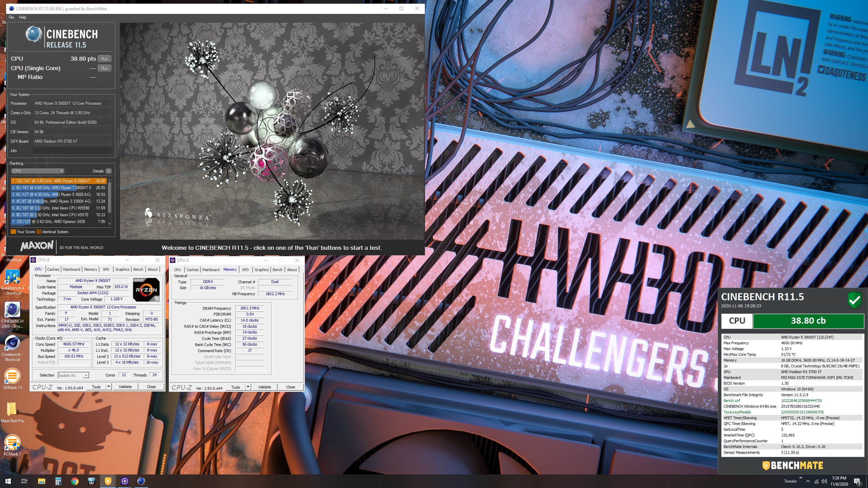Launch 3DMark 11 from the desktop
Screen dimensions: 868x488
(12, 379)
